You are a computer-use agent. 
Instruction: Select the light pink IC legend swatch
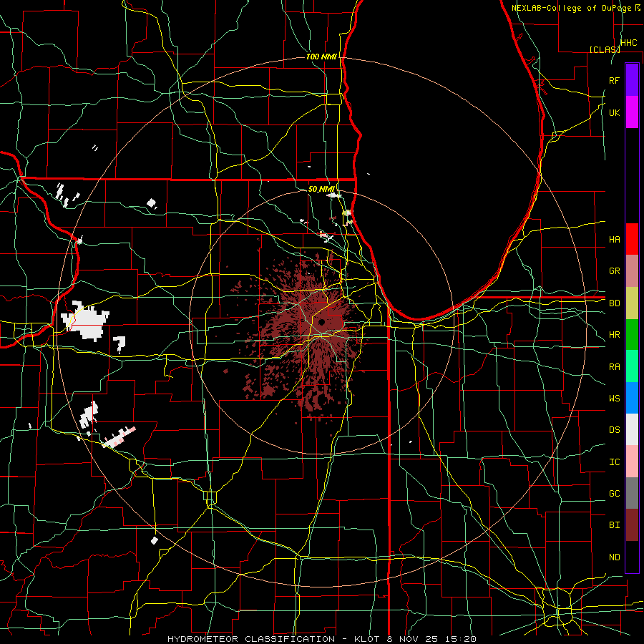[632, 462]
